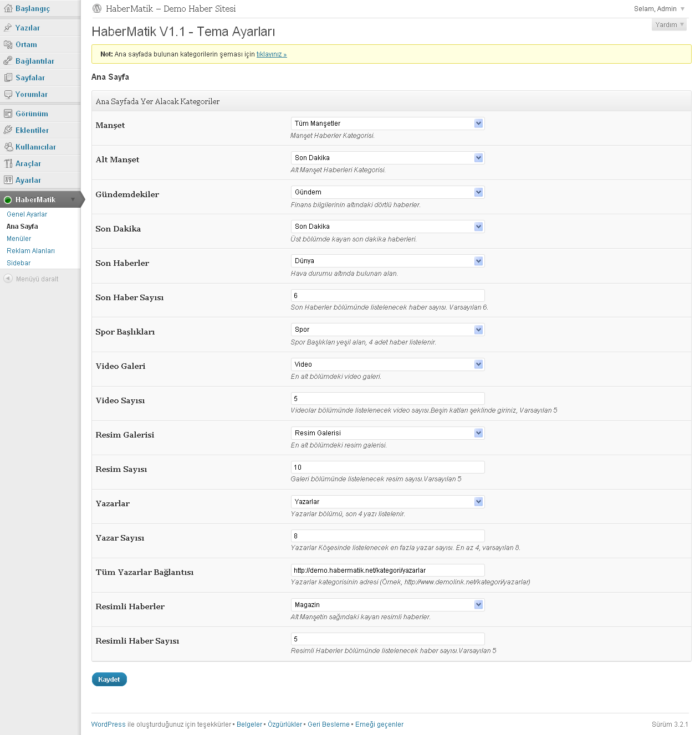Open the Yazarlar category dropdown
Image resolution: width=700 pixels, height=735 pixels.
[387, 502]
